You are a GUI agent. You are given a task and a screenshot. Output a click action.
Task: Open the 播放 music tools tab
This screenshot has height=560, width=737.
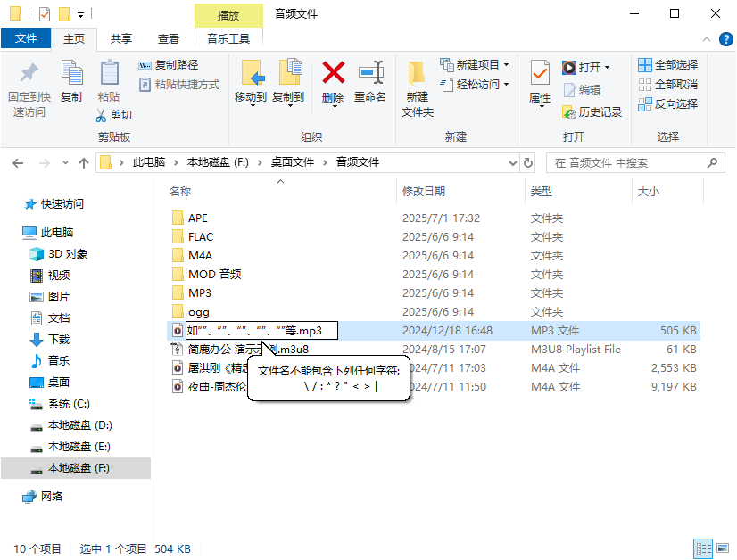(228, 13)
